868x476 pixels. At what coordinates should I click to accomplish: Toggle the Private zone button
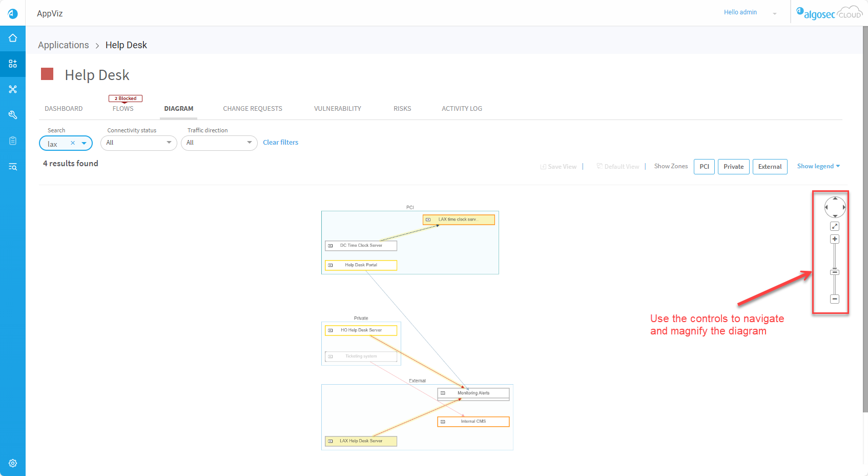point(733,167)
